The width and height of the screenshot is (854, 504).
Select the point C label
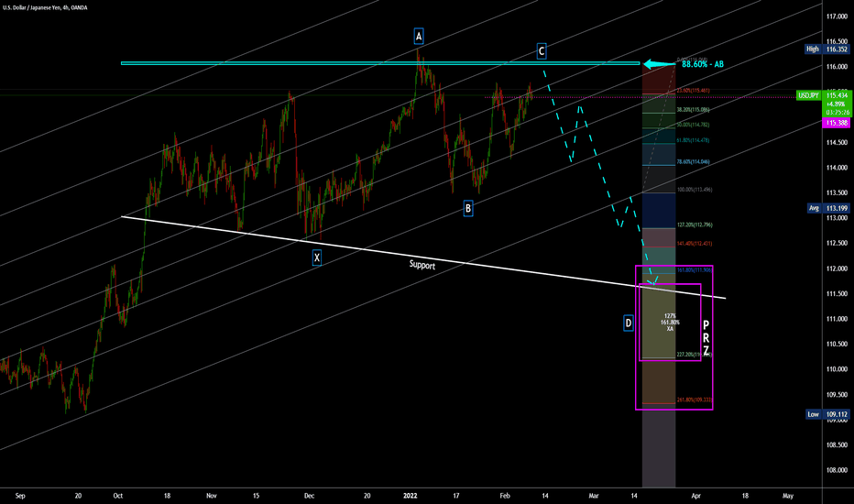pos(542,51)
